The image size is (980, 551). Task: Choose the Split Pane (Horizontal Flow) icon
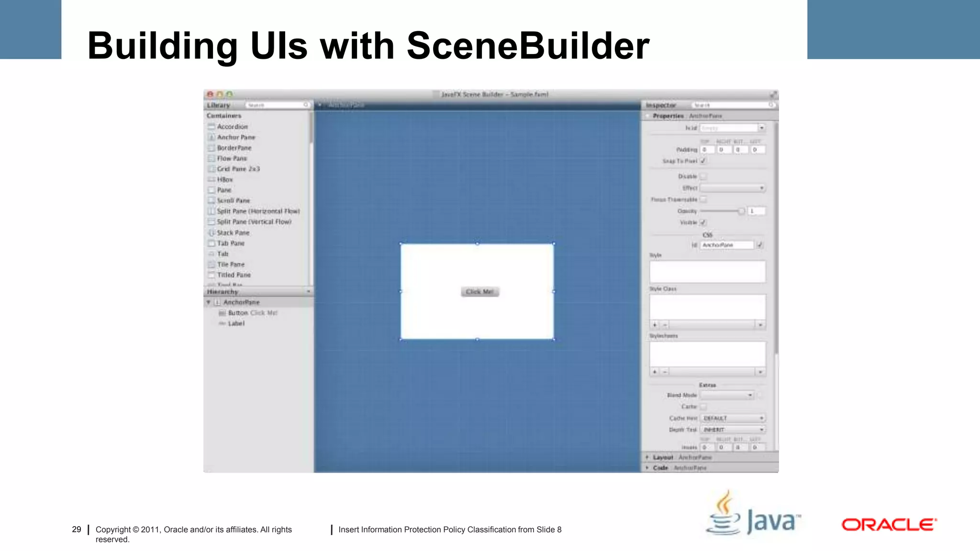(x=212, y=211)
